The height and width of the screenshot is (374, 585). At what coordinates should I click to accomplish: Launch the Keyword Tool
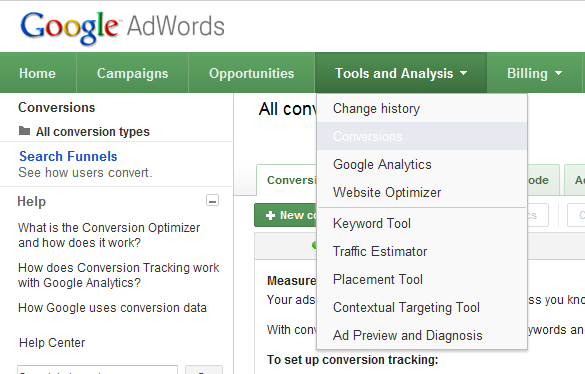pos(422,223)
